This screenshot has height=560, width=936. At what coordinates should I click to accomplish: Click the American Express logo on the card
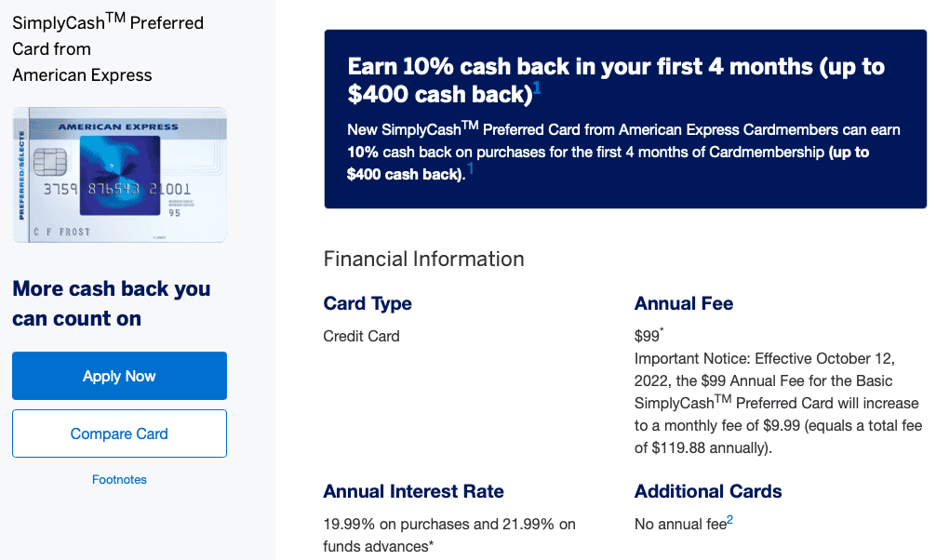coord(107,127)
